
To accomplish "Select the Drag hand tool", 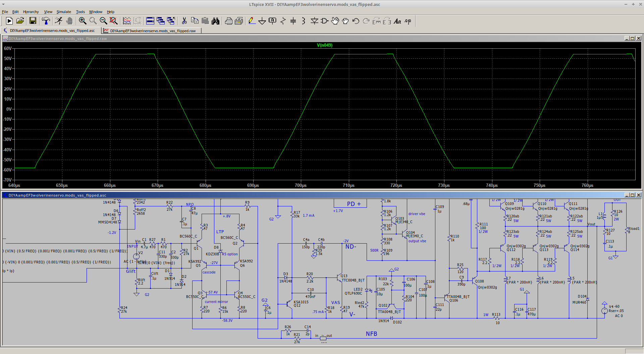I will point(345,21).
